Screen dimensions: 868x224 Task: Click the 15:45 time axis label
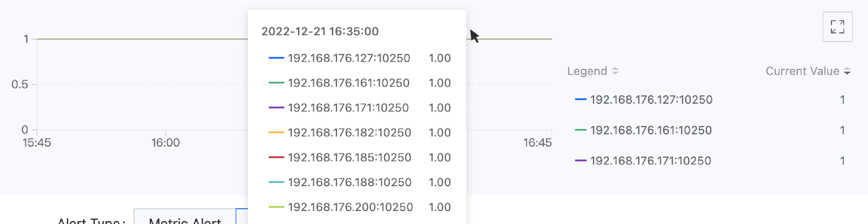pyautogui.click(x=37, y=143)
